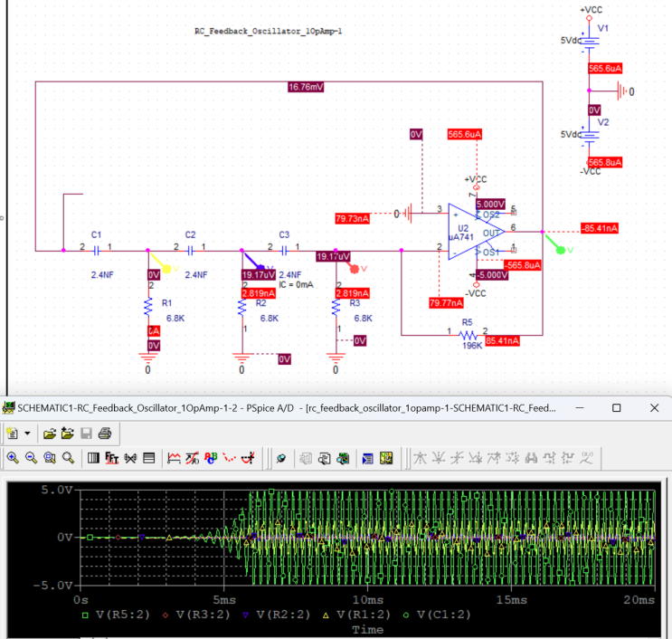
Task: Select the uA741 op-amp U2 symbol
Action: [470, 234]
